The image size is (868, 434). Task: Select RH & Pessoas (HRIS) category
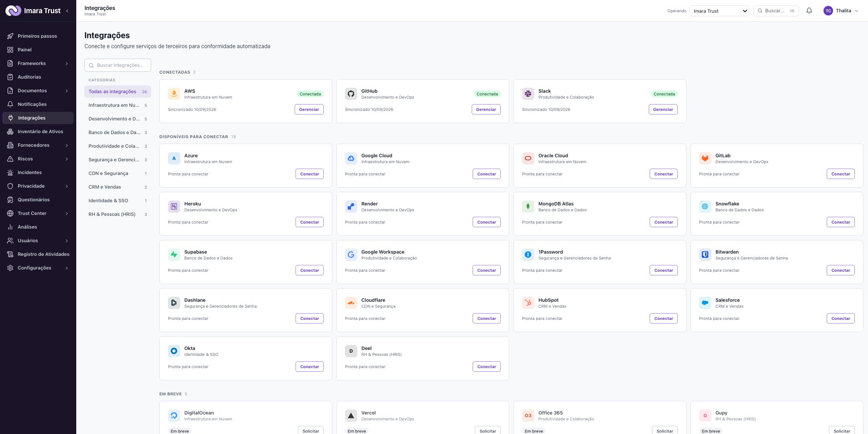click(x=118, y=215)
